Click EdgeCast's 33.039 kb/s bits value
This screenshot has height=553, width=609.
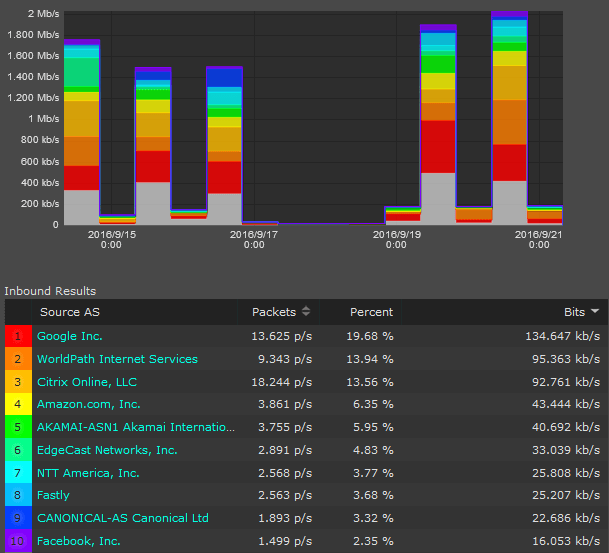click(566, 450)
